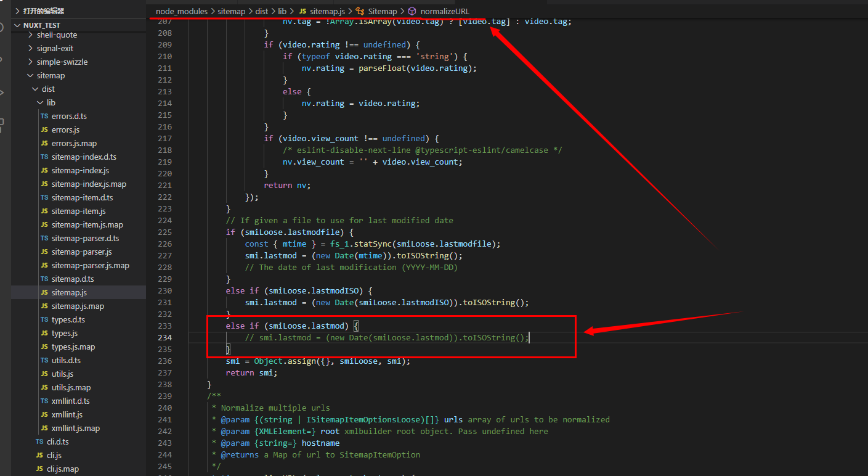Click the TS icon beside types.d.ts
This screenshot has height=476, width=868.
click(x=44, y=320)
